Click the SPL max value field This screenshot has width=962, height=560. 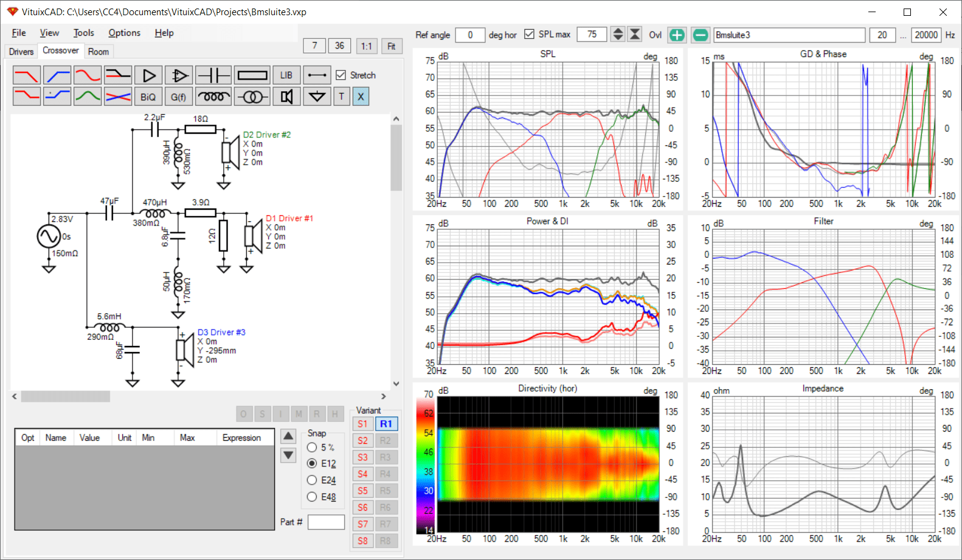tap(592, 35)
